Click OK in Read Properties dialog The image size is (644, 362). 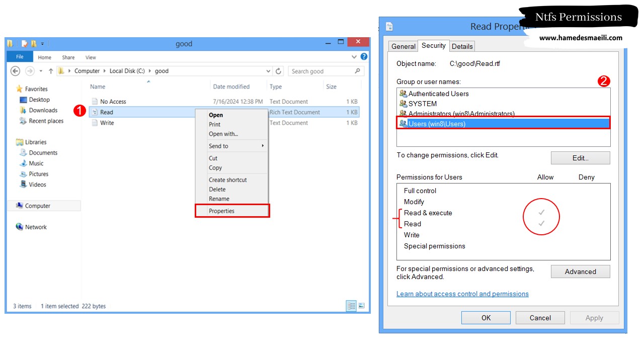pos(486,318)
